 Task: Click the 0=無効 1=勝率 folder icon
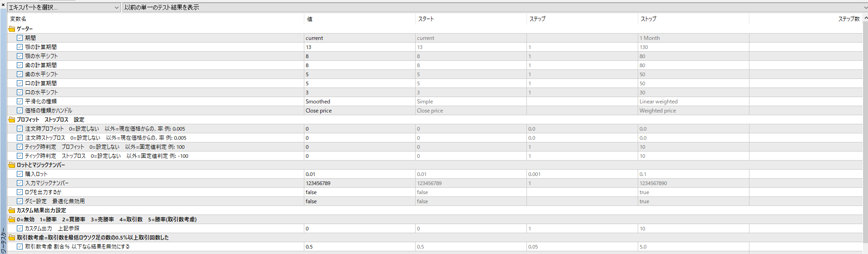(12, 220)
